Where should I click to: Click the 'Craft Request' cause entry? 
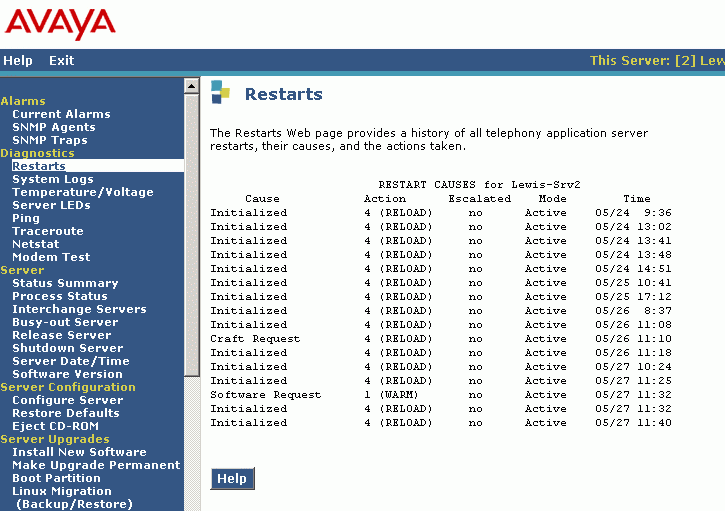255,339
